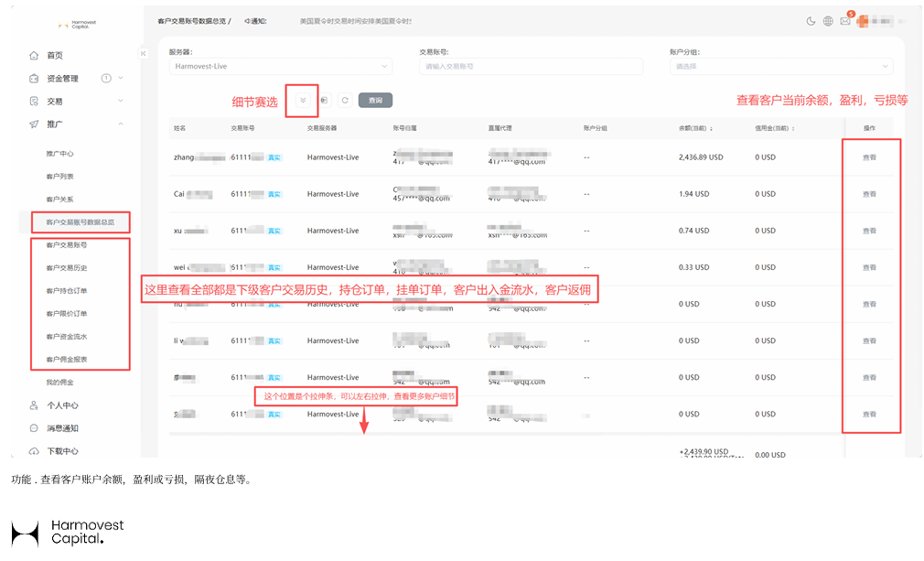Viewport: 924px width, 561px height.
Task: Click the 首页 home icon
Action: point(34,56)
